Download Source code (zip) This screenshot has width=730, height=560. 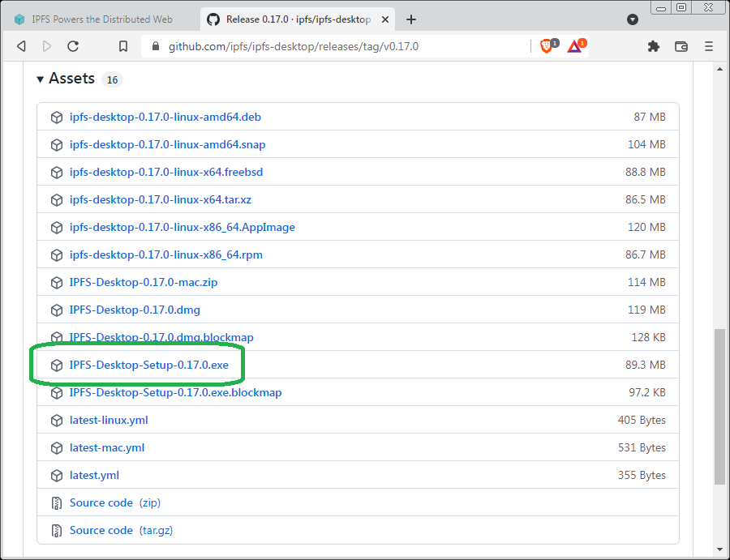115,502
